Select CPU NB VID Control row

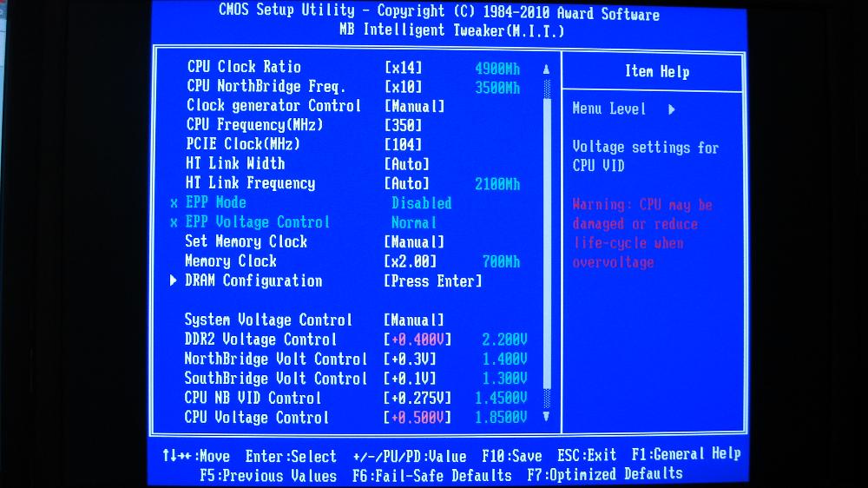(x=253, y=398)
